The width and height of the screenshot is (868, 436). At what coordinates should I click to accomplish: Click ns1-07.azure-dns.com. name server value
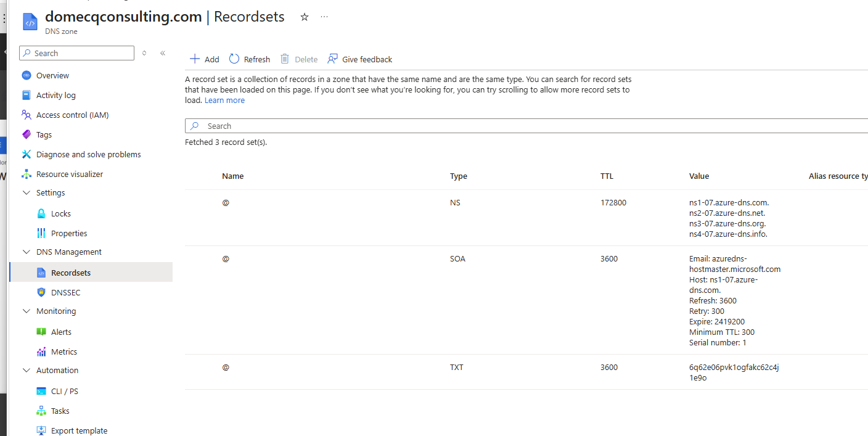[x=729, y=202]
